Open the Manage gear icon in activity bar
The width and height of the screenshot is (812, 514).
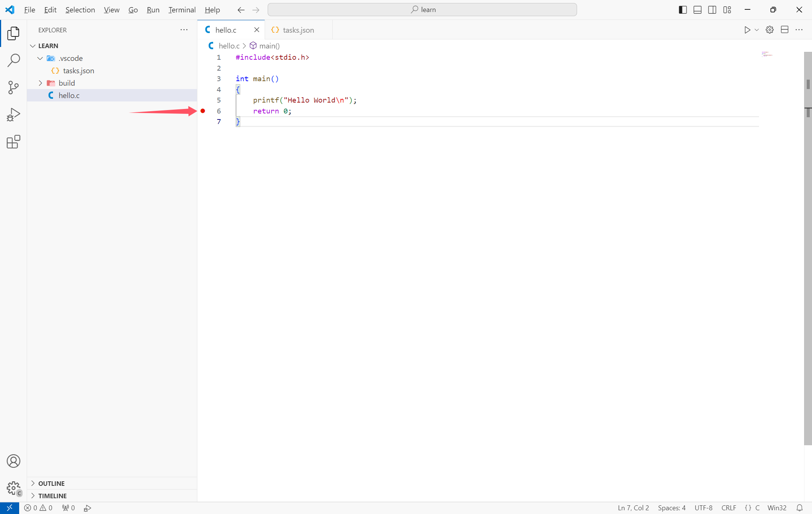(14, 488)
